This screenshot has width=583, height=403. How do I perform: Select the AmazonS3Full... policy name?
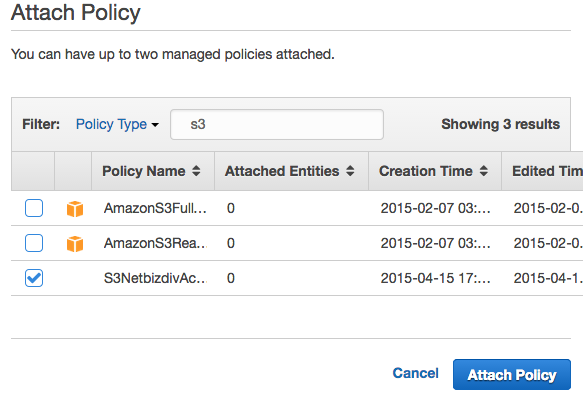[155, 208]
